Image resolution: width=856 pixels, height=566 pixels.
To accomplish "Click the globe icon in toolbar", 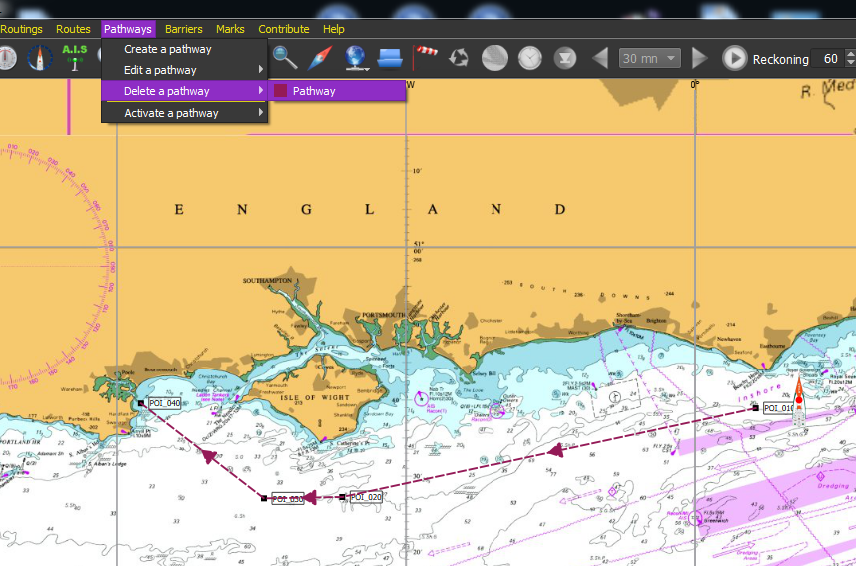I will [x=356, y=57].
